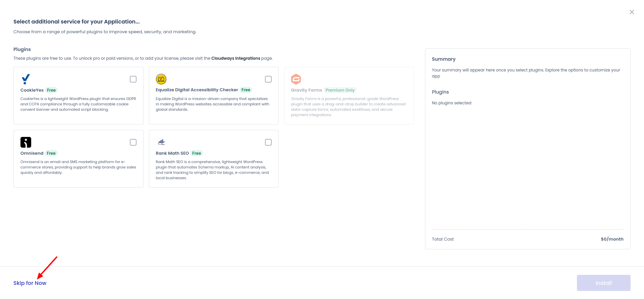
Task: Click the CookieYes blue checkmark logo
Action: pyautogui.click(x=26, y=79)
